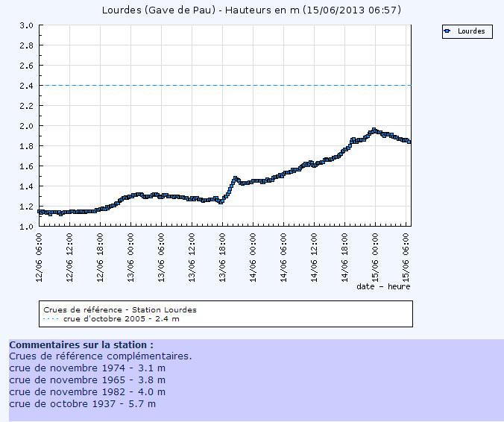The width and height of the screenshot is (504, 422).
Task: Select the Lourdes legend entry label
Action: click(x=471, y=31)
